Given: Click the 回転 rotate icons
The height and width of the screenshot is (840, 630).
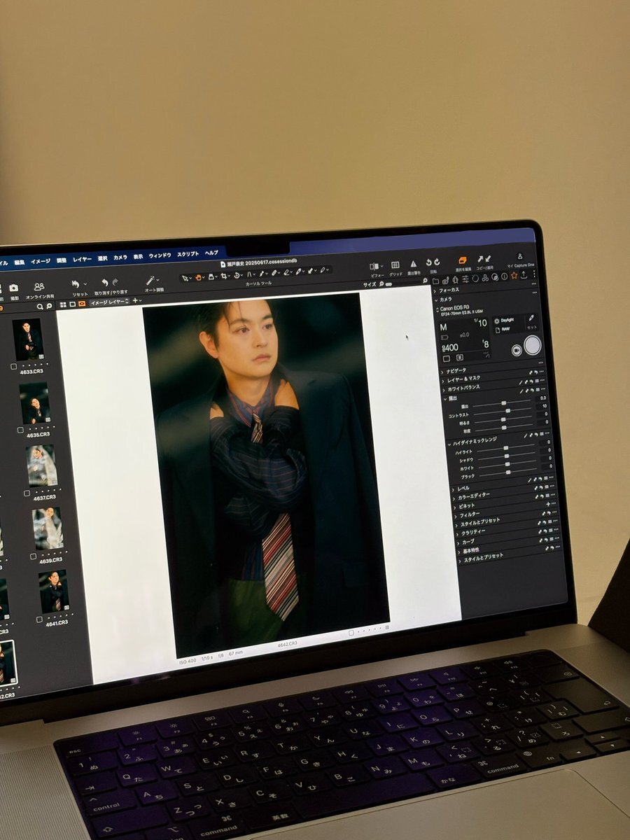Looking at the screenshot, I should coord(433,262).
